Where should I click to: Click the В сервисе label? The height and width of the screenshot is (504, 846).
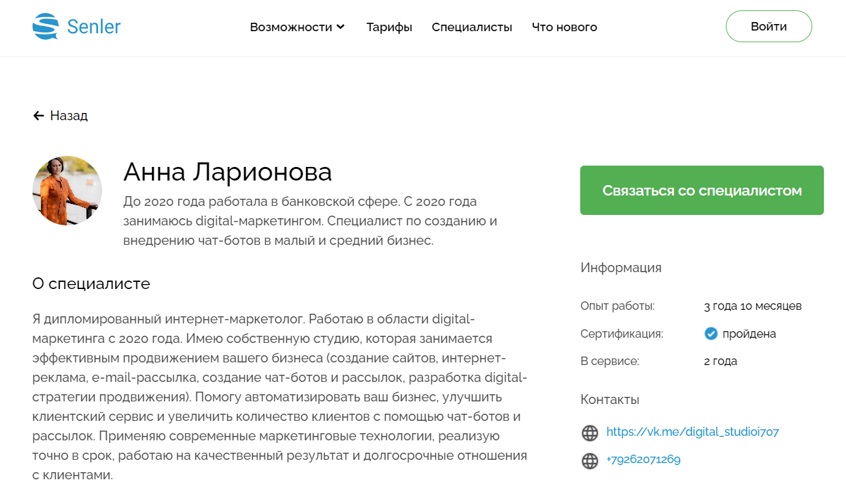[610, 361]
